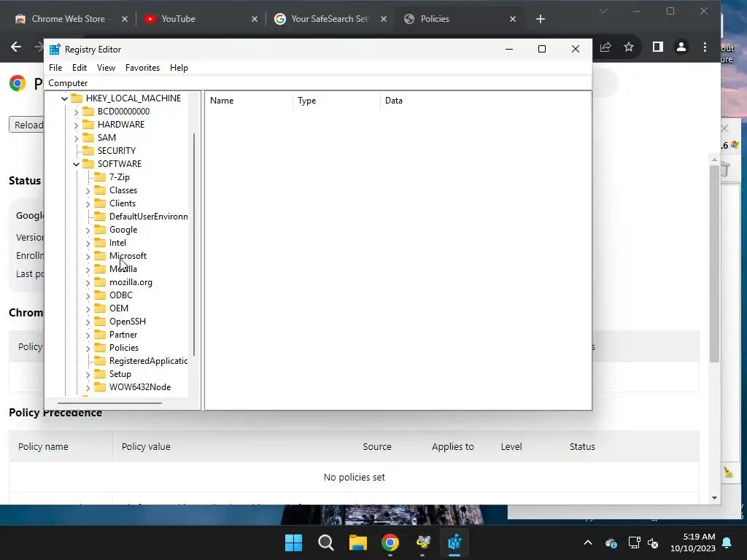Open the Help menu in Registry Editor
This screenshot has height=560, width=747.
(x=179, y=68)
